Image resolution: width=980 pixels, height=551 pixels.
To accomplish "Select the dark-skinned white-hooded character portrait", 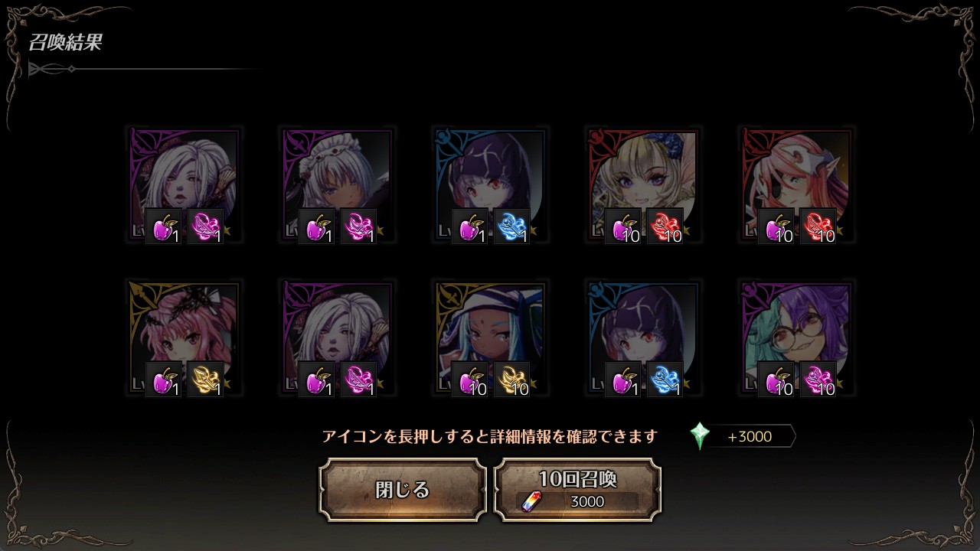I will [491, 337].
